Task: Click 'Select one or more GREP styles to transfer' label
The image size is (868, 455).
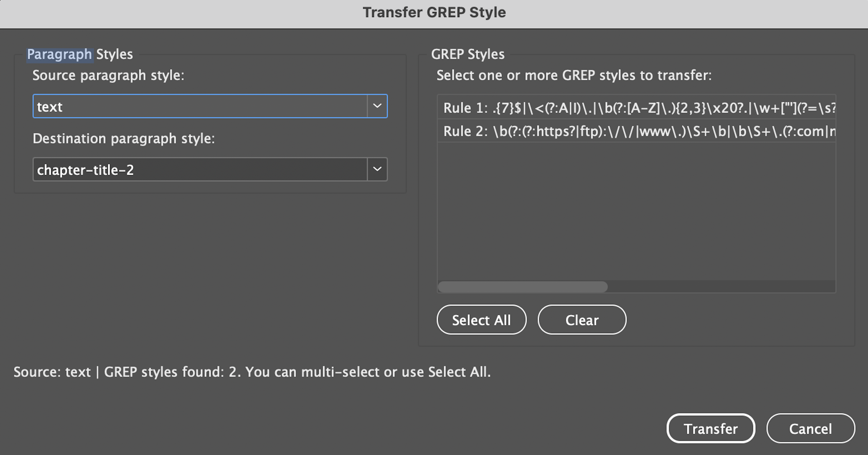Action: point(574,75)
